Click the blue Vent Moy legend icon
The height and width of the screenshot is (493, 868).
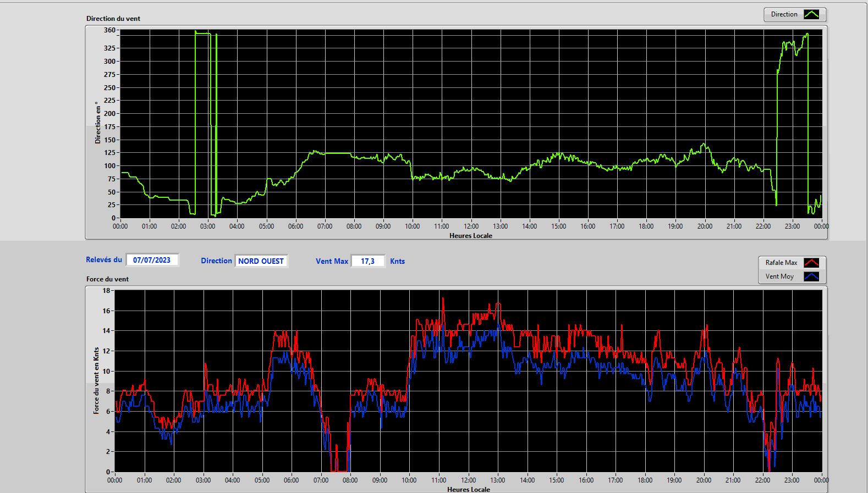click(811, 276)
